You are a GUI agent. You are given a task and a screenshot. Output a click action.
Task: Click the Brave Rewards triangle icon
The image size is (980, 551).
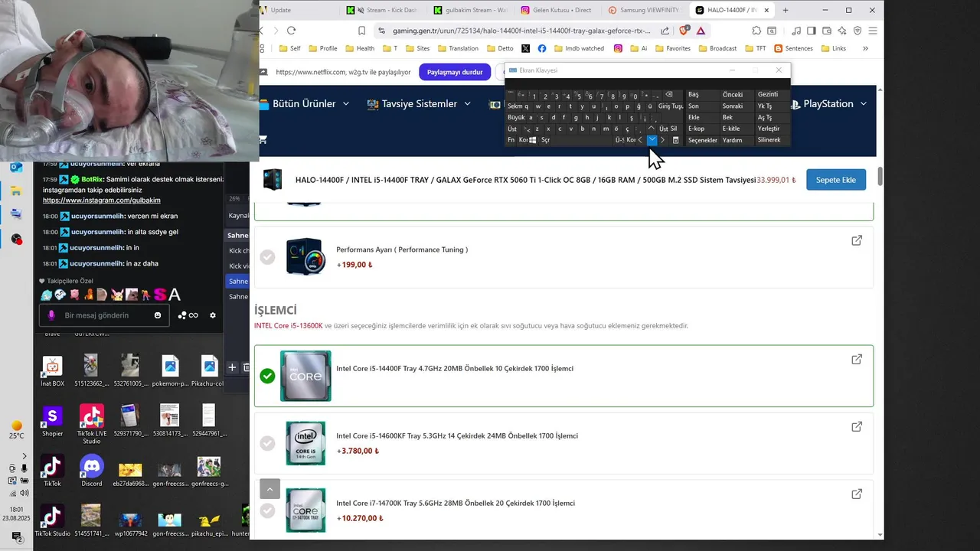[701, 31]
